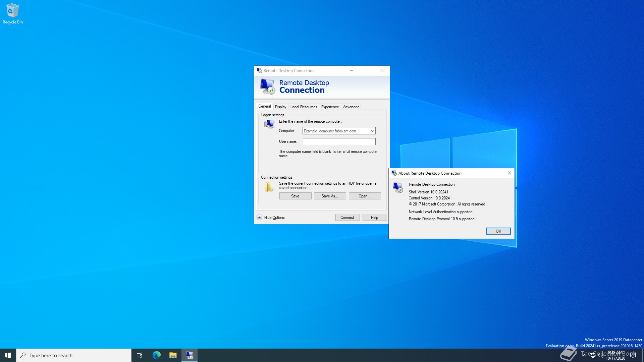The height and width of the screenshot is (362, 644).
Task: Open the Experience tab
Action: point(330,107)
